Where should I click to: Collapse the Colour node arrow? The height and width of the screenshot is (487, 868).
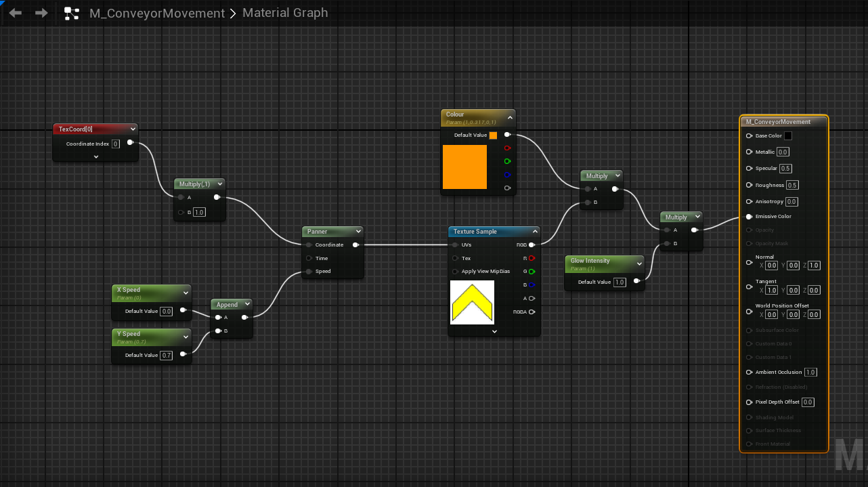tap(509, 117)
